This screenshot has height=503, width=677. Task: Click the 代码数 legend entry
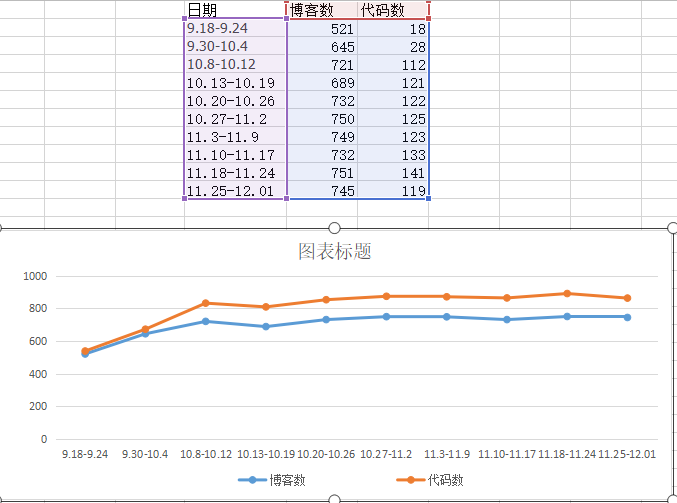coord(430,480)
